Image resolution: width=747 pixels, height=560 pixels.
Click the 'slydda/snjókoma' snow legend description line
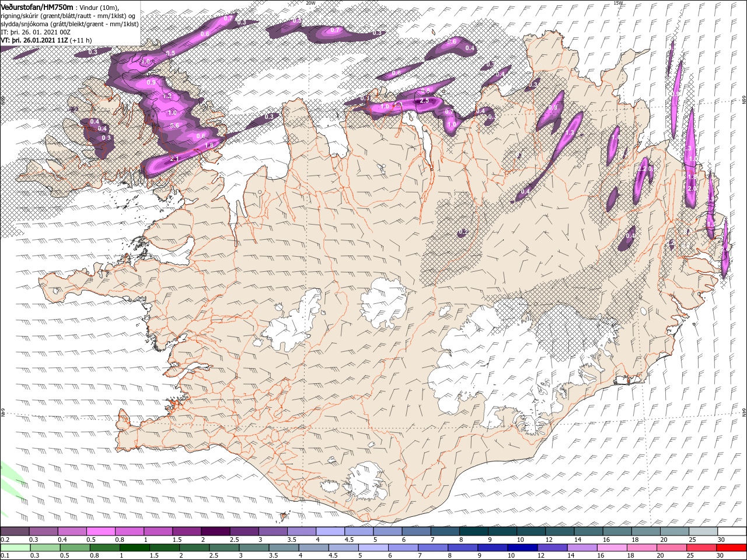coord(69,24)
